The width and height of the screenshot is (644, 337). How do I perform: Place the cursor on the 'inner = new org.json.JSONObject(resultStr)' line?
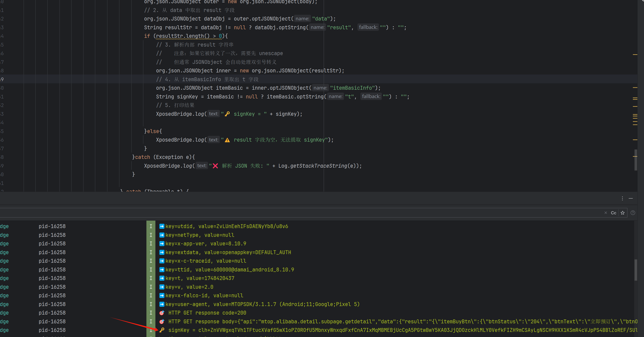[x=250, y=71]
